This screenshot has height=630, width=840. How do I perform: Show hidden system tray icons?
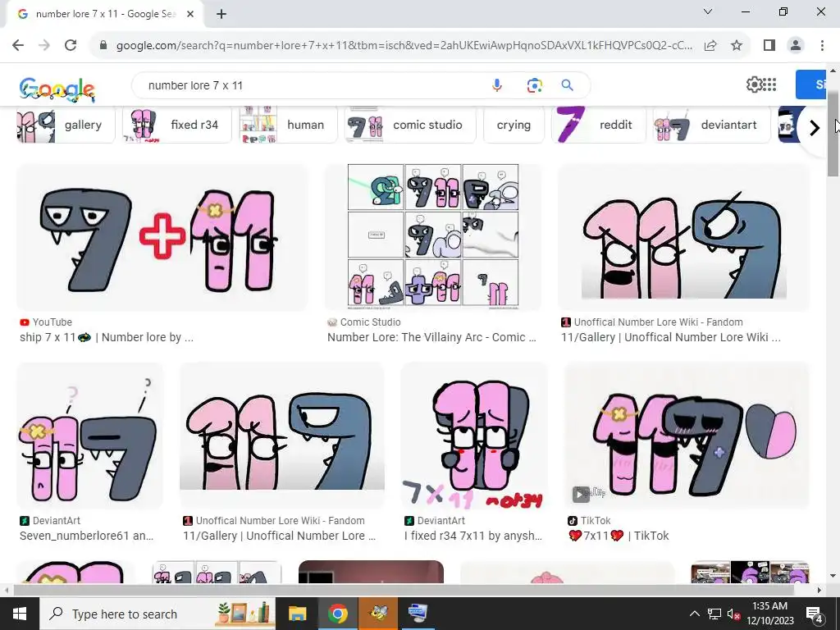(694, 614)
